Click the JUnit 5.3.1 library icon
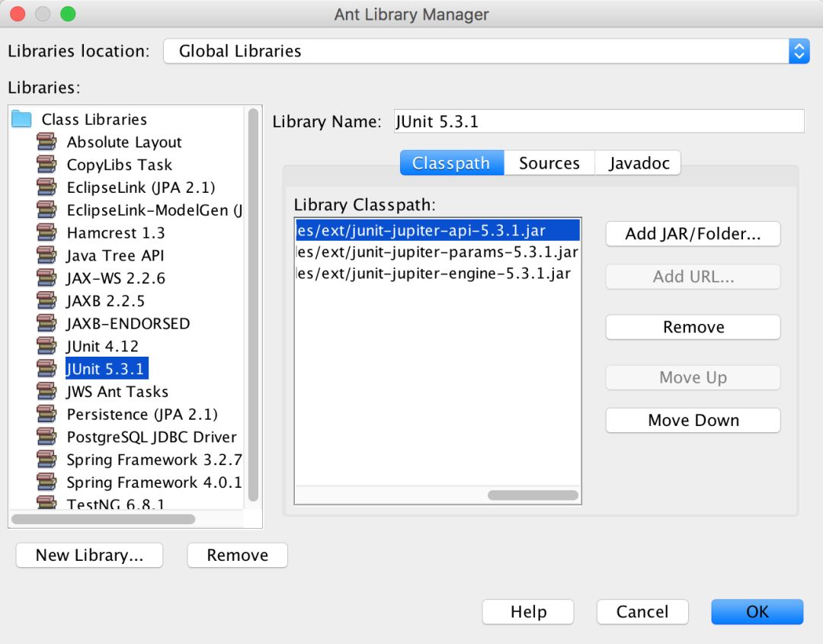Screen dimensions: 823x644 [x=46, y=368]
